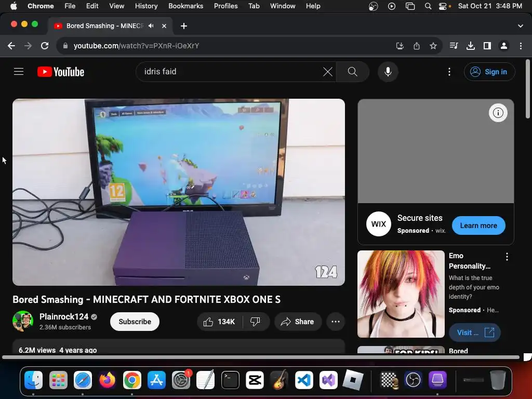This screenshot has height=399, width=532.
Task: Start voice search with microphone
Action: [x=388, y=72]
